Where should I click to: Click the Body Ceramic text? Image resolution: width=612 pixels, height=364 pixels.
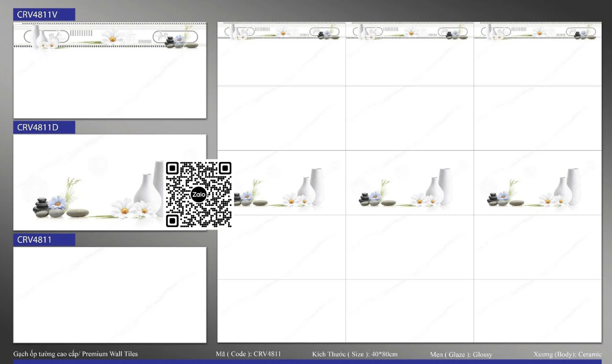[x=567, y=354]
